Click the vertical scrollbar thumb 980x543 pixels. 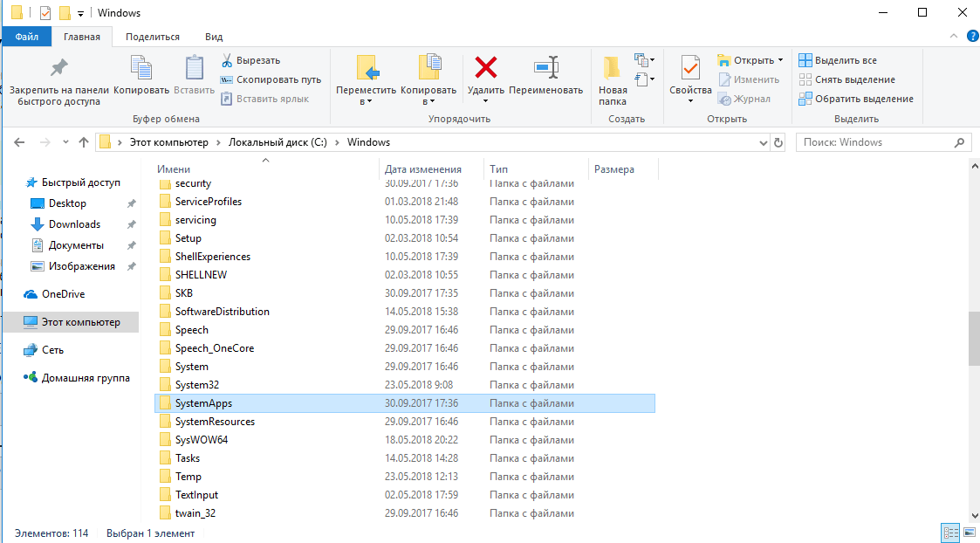pos(974,338)
